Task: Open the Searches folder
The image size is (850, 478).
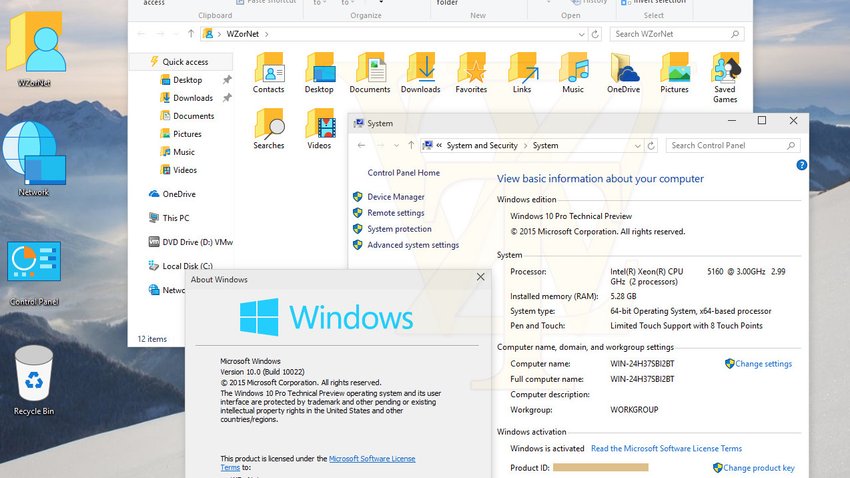Action: click(268, 129)
